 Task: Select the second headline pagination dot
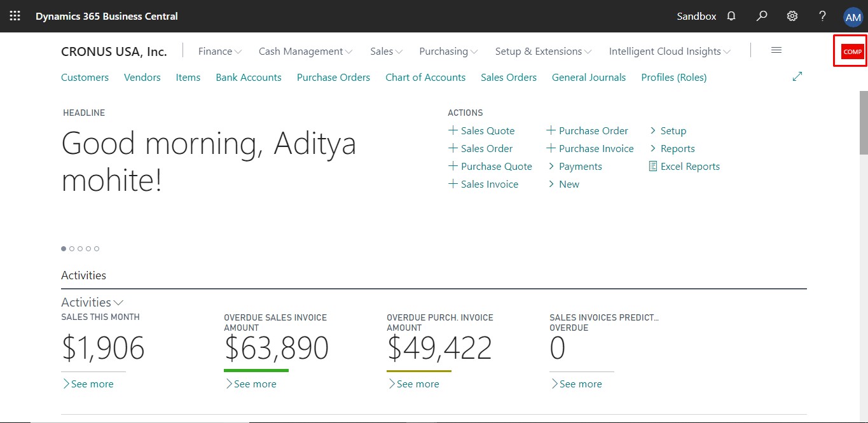pos(72,249)
